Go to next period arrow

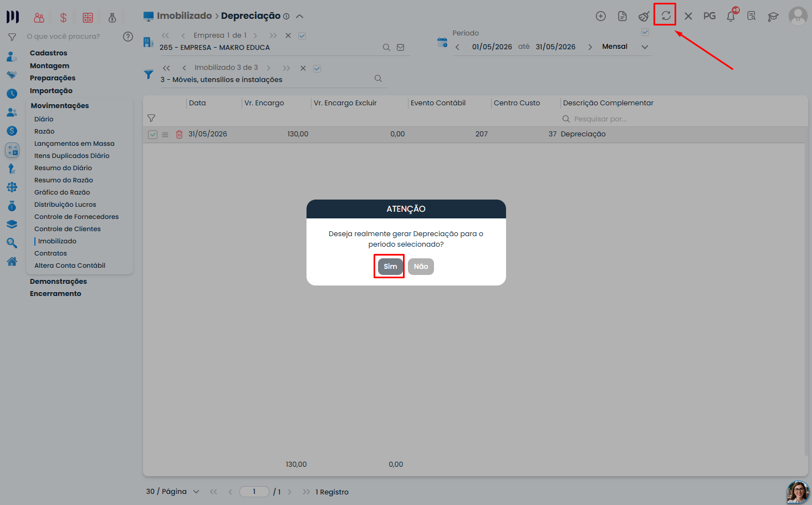point(590,47)
